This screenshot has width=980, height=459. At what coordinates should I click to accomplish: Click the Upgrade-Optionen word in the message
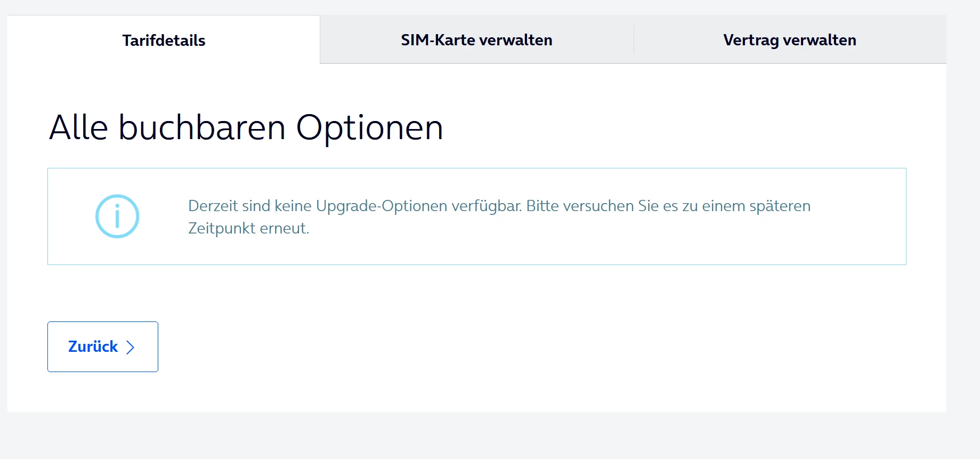[381, 206]
